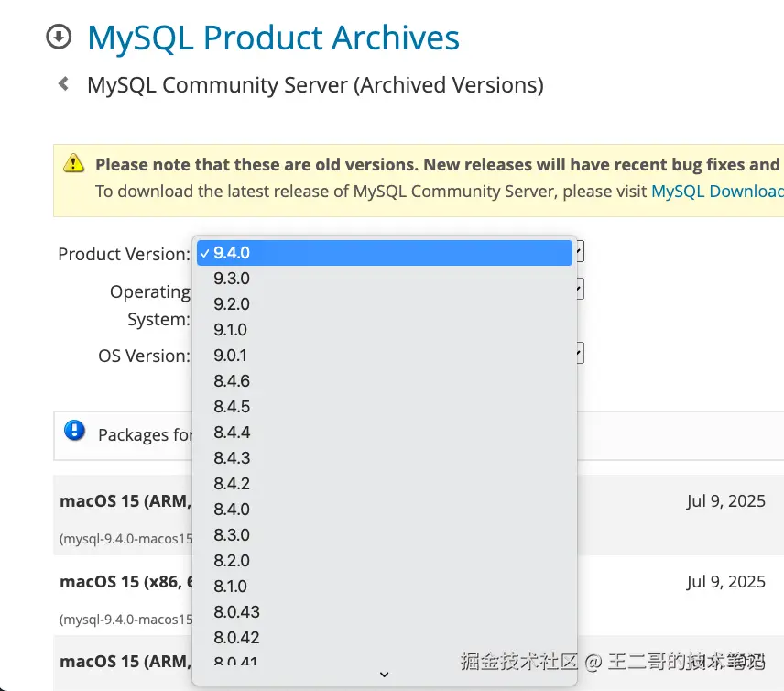Open the OS Version dropdown arrow
The image size is (784, 691).
click(x=580, y=353)
